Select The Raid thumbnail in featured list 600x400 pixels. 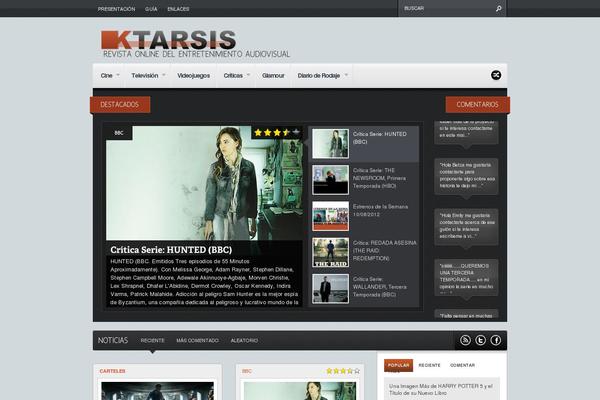pyautogui.click(x=330, y=252)
